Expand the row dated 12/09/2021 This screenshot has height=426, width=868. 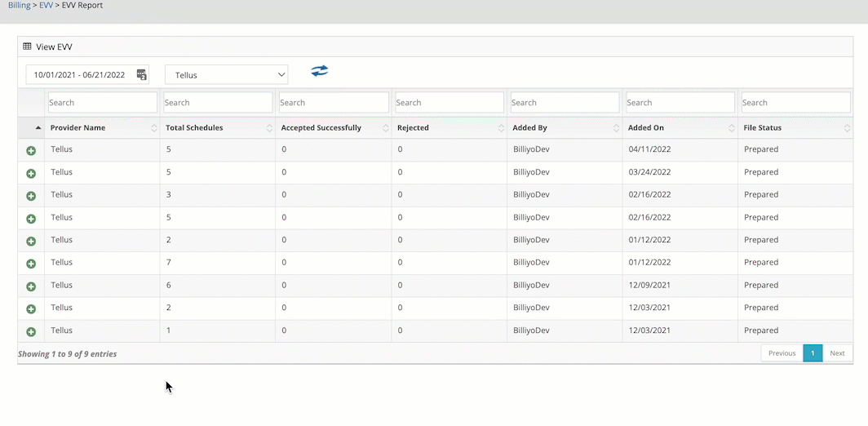point(31,286)
